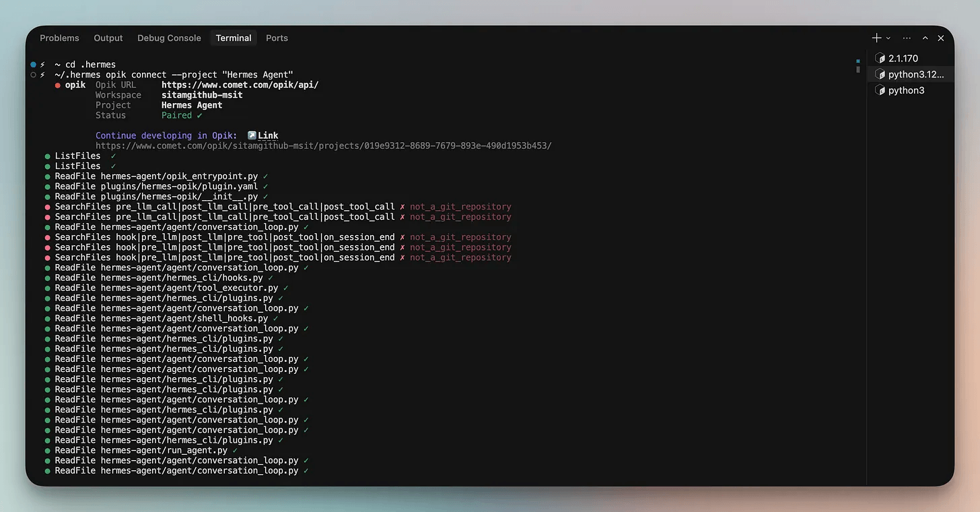Expand the new terminal launch profile dropdown
The height and width of the screenshot is (512, 980).
click(x=888, y=38)
